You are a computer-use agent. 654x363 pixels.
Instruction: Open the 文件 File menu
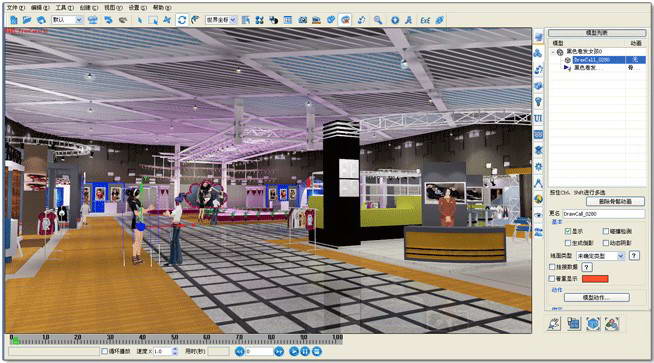click(16, 8)
